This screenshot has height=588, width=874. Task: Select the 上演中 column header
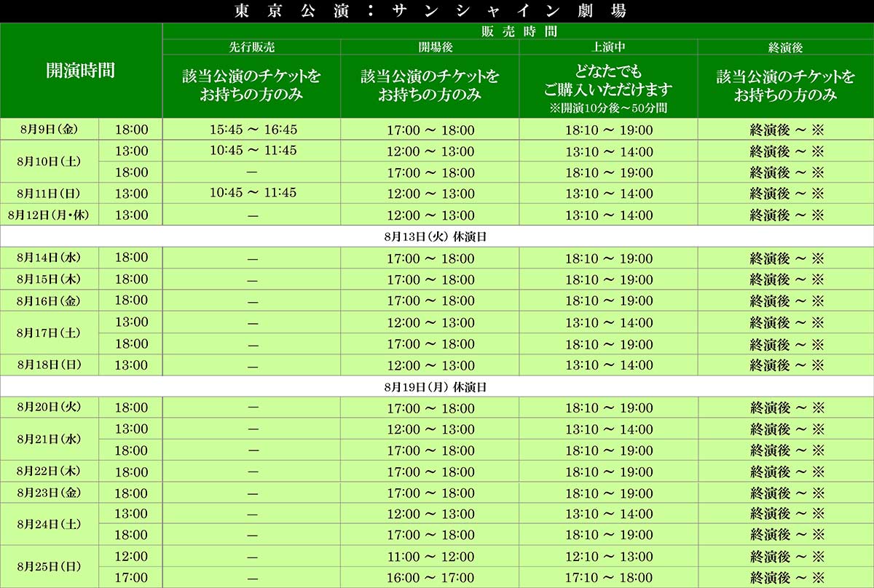(x=608, y=47)
